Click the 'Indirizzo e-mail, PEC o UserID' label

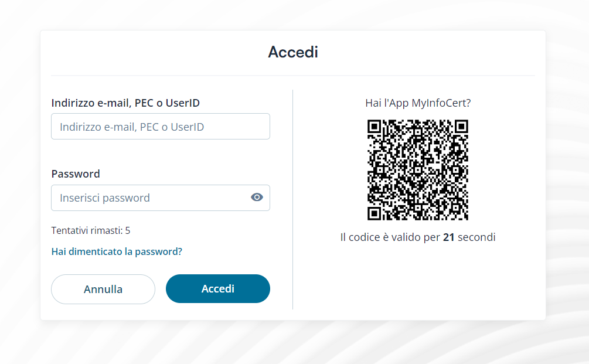(x=125, y=103)
